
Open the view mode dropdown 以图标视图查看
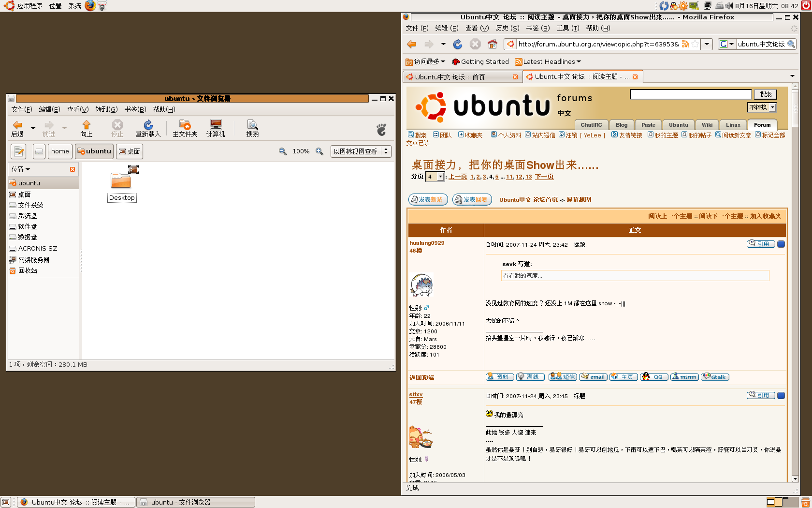pyautogui.click(x=361, y=151)
